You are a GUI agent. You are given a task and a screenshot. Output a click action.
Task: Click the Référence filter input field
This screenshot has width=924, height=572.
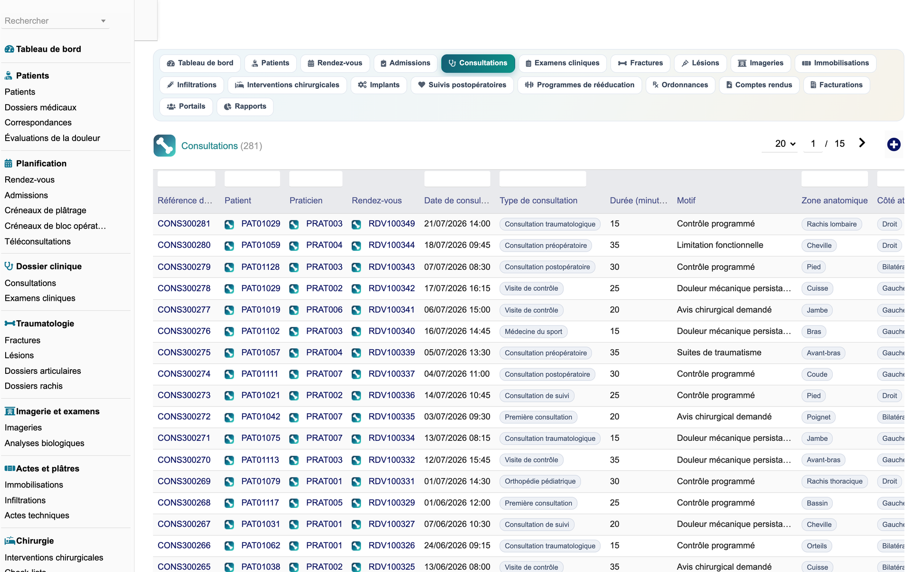click(x=186, y=179)
